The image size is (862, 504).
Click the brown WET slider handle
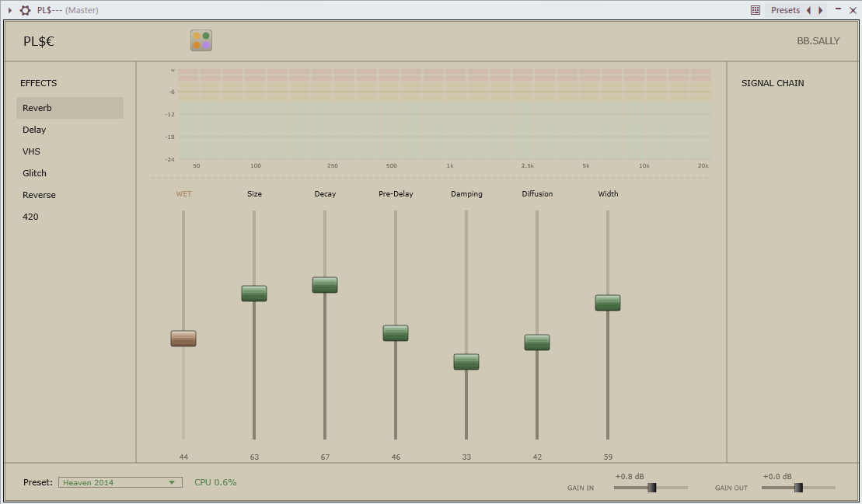(x=183, y=338)
